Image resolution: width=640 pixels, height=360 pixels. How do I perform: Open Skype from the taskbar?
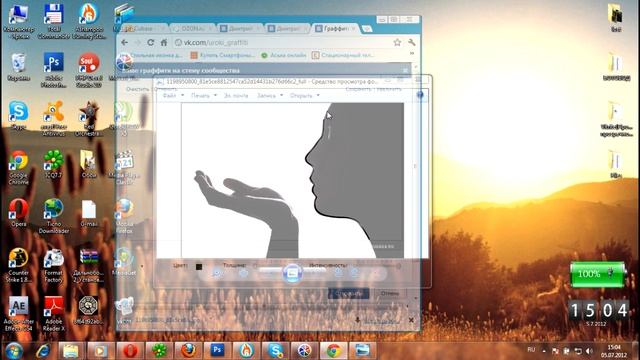click(x=276, y=351)
